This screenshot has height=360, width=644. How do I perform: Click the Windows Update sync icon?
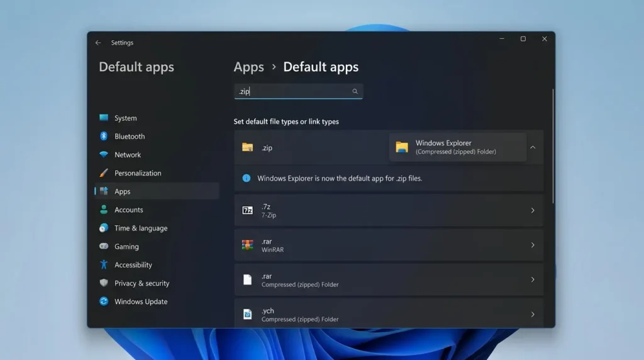point(104,301)
